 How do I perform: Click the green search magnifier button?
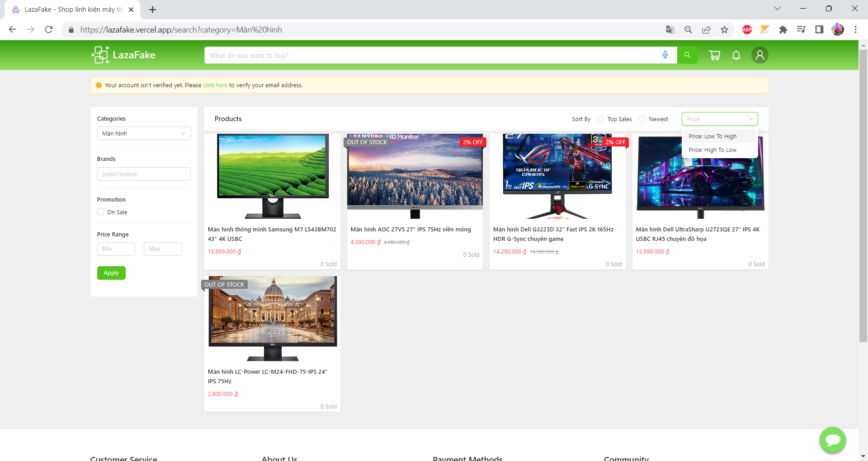pos(687,55)
